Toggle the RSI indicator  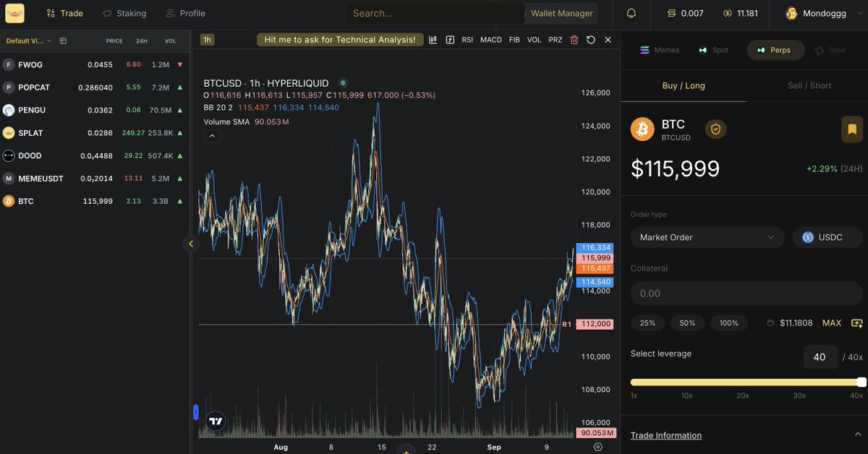(x=467, y=40)
